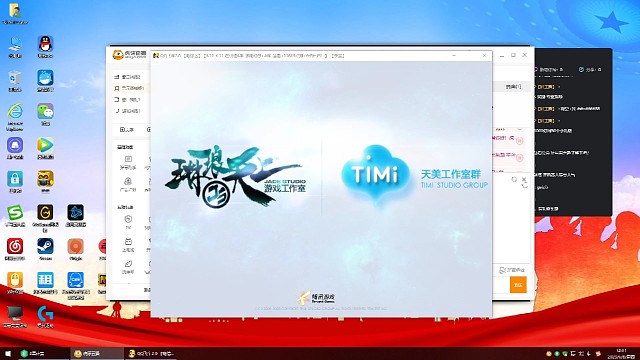The image size is (640, 360).
Task: Click the Jade Studio calligraphy logo
Action: click(235, 176)
